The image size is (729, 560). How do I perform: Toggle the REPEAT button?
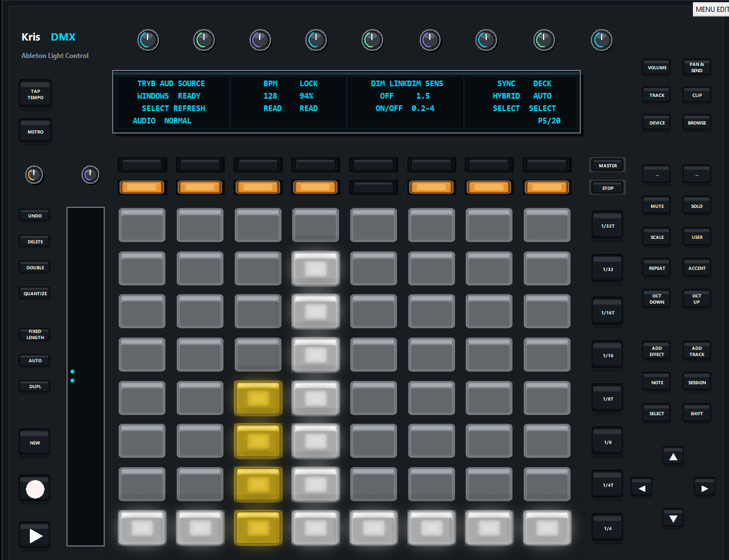(x=657, y=268)
